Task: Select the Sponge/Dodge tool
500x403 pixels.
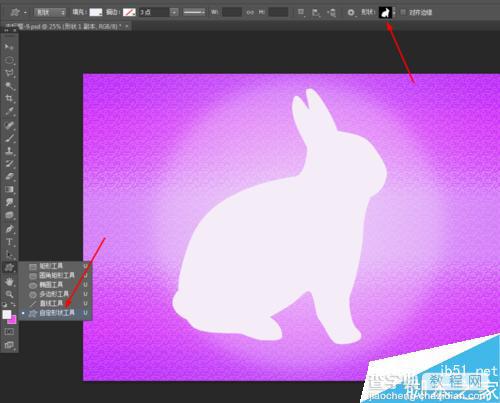Action: click(9, 215)
